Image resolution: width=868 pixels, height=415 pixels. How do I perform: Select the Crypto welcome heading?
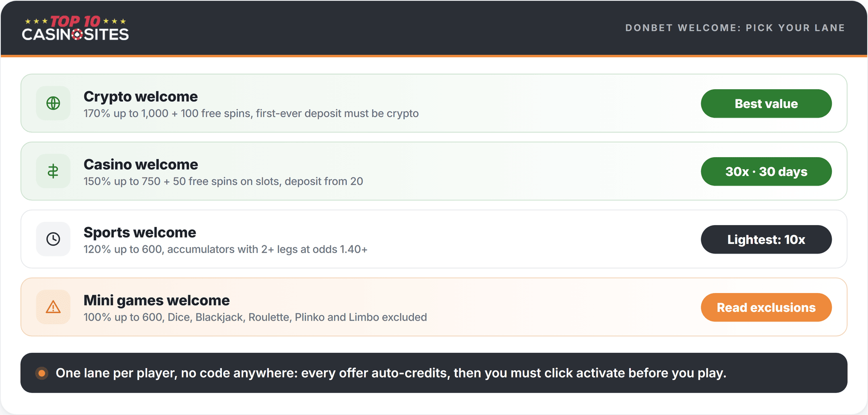point(141,97)
